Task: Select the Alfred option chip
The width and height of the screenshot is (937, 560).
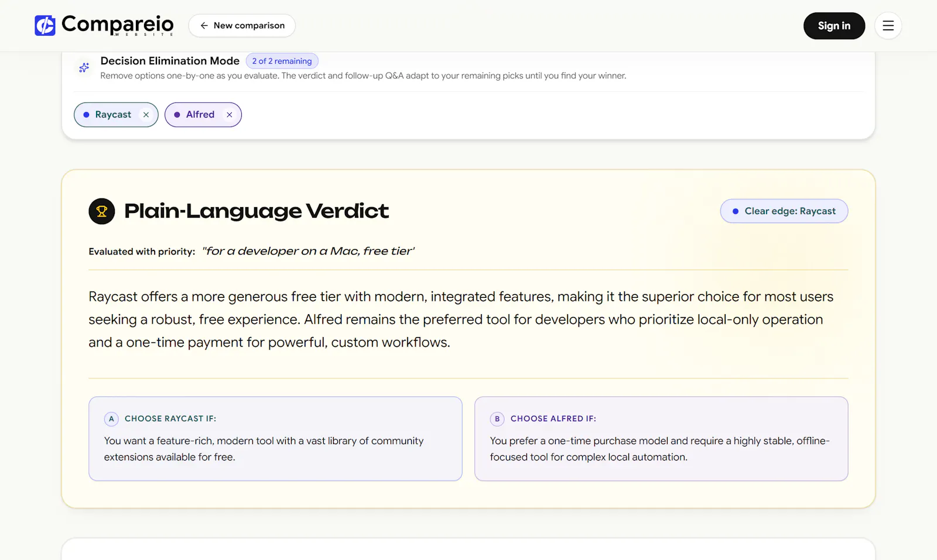Action: pos(203,115)
